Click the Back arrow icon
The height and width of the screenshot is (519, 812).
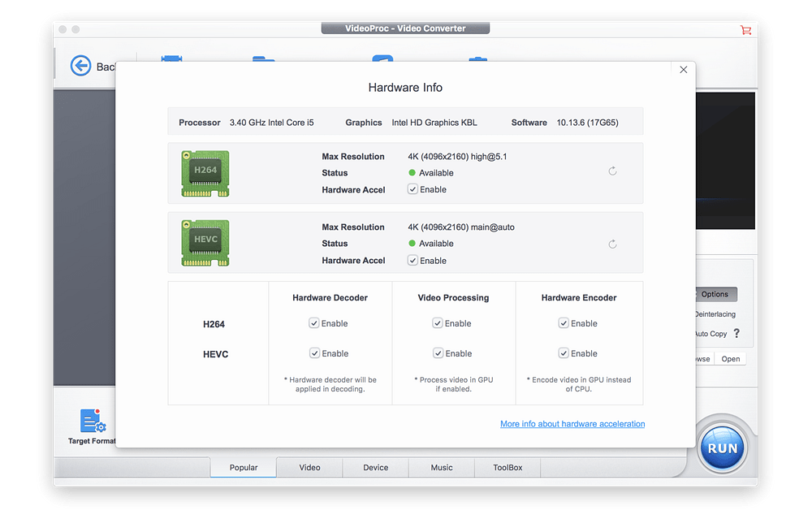coord(80,66)
